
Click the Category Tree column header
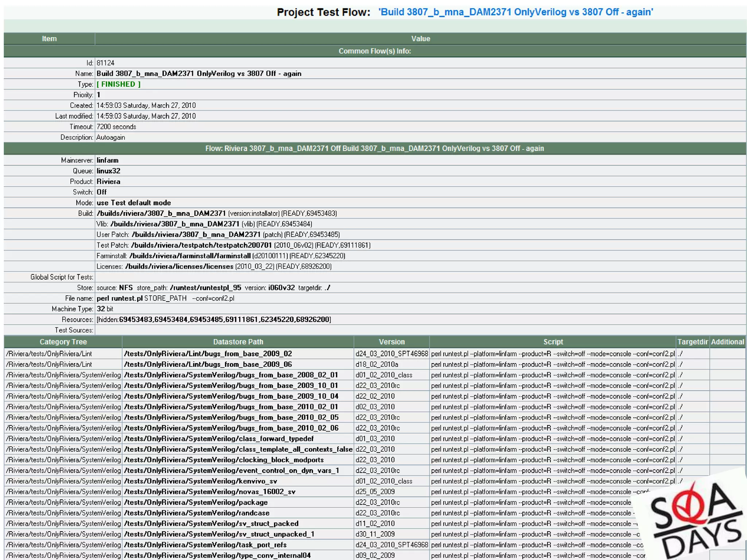[x=63, y=342]
